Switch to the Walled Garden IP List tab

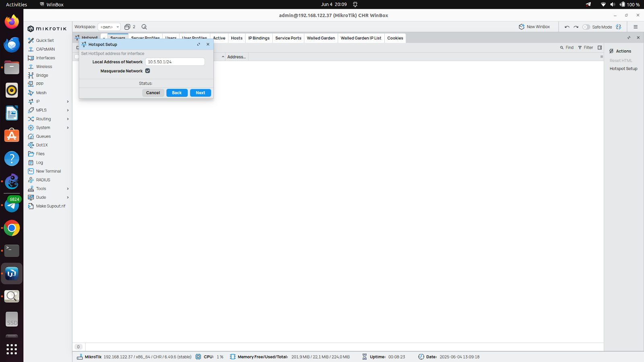pyautogui.click(x=361, y=38)
